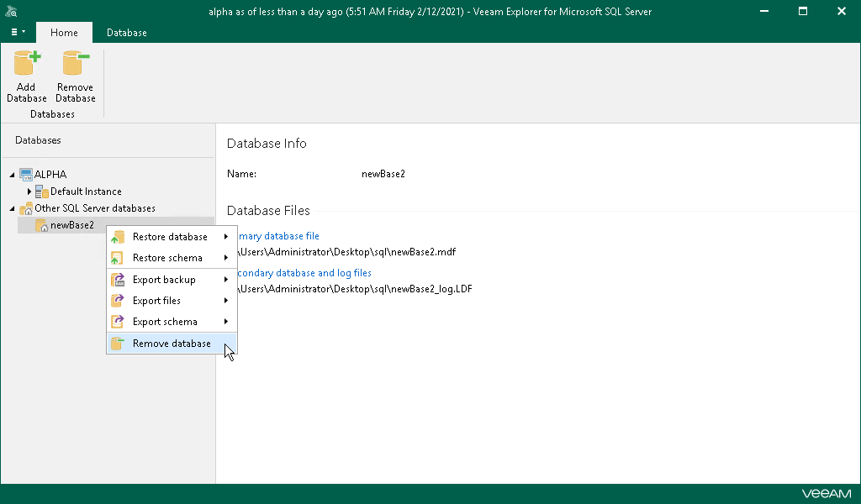Viewport: 861px width, 504px height.
Task: Open the Restore database submenu arrow
Action: pyautogui.click(x=226, y=237)
